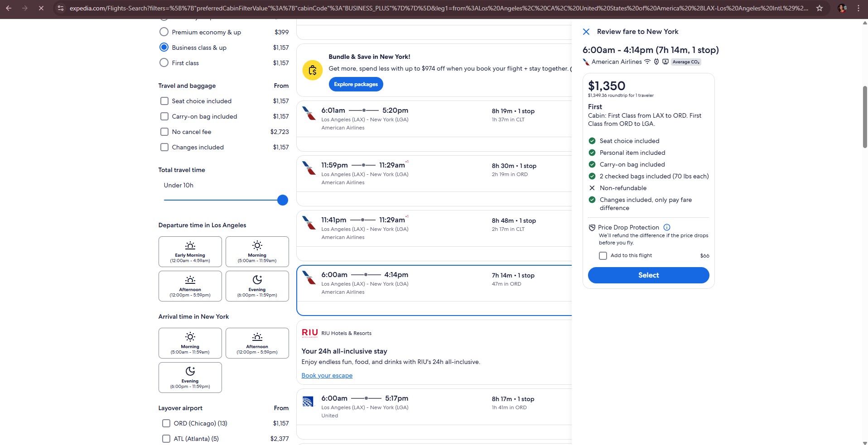The height and width of the screenshot is (445, 868).
Task: Select the First class radio option
Action: 164,63
